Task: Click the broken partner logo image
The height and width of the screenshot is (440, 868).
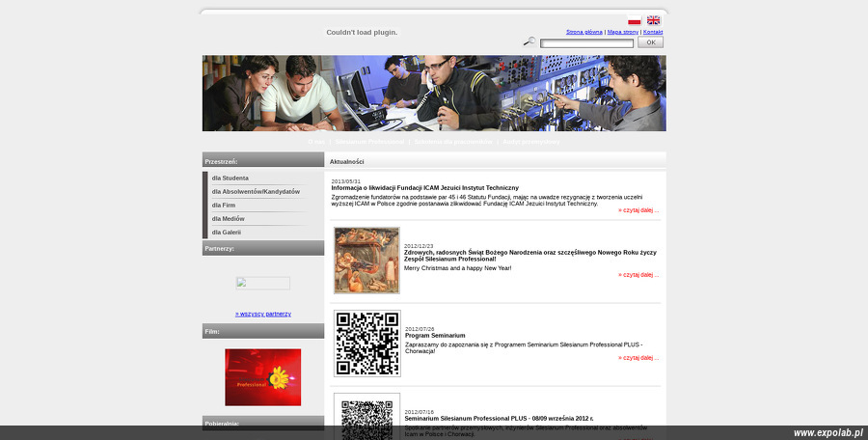Action: click(x=263, y=283)
